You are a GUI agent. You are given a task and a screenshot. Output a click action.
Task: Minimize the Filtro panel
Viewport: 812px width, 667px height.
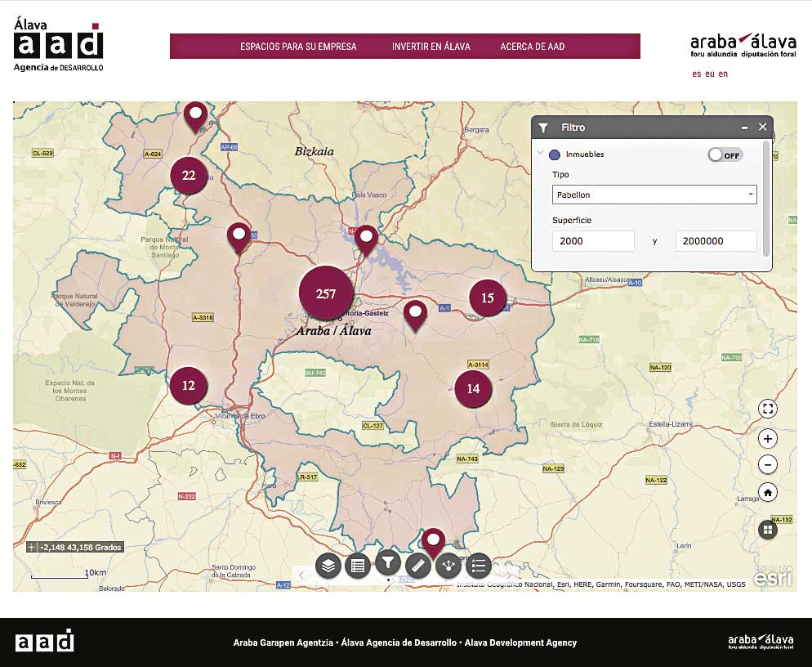coord(744,128)
